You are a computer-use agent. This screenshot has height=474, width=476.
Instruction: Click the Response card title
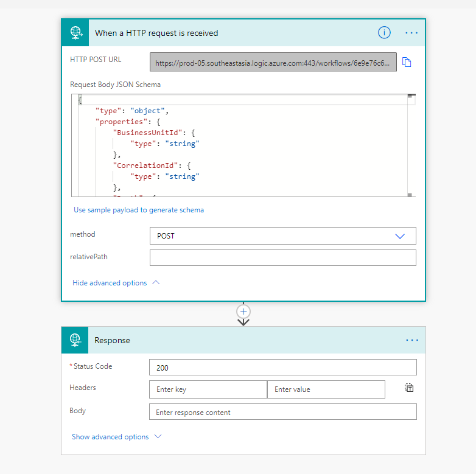tap(112, 341)
